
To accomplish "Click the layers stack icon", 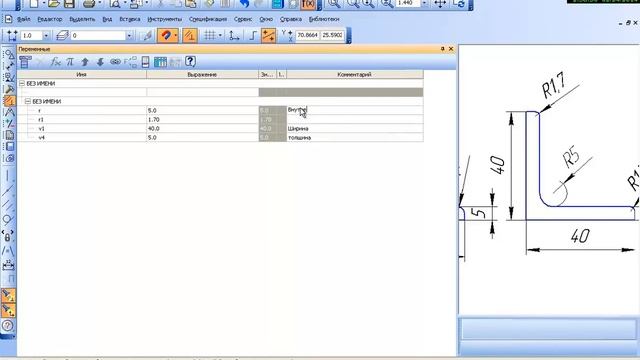I will [62, 36].
